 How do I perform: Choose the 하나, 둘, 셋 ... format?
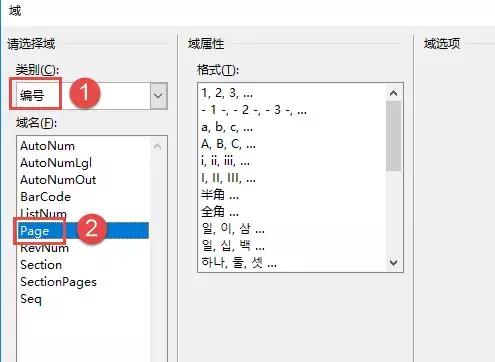point(239,263)
